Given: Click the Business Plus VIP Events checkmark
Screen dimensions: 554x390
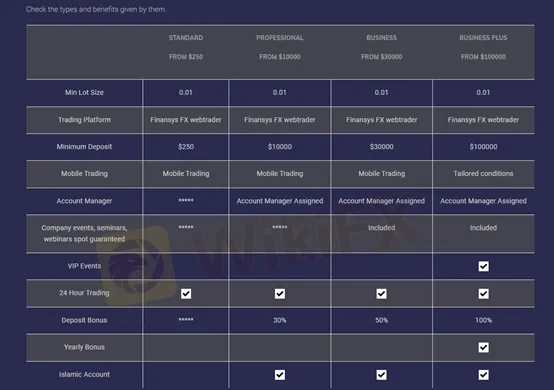Looking at the screenshot, I should (483, 266).
